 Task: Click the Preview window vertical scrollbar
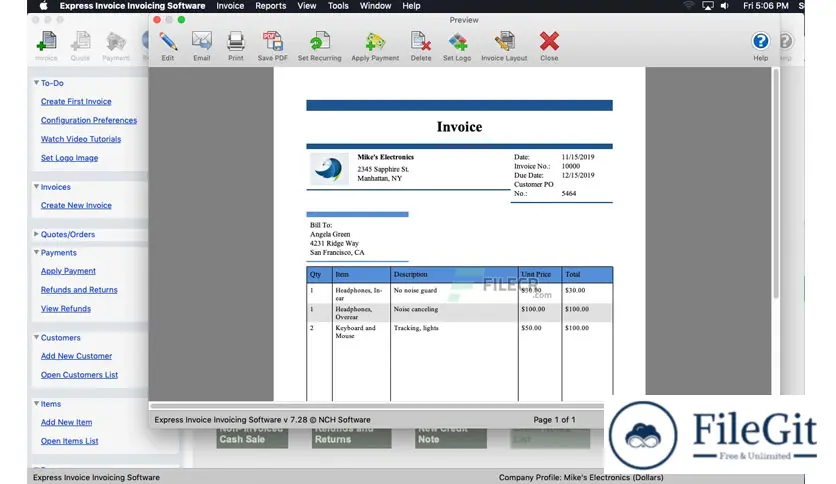pos(776,184)
